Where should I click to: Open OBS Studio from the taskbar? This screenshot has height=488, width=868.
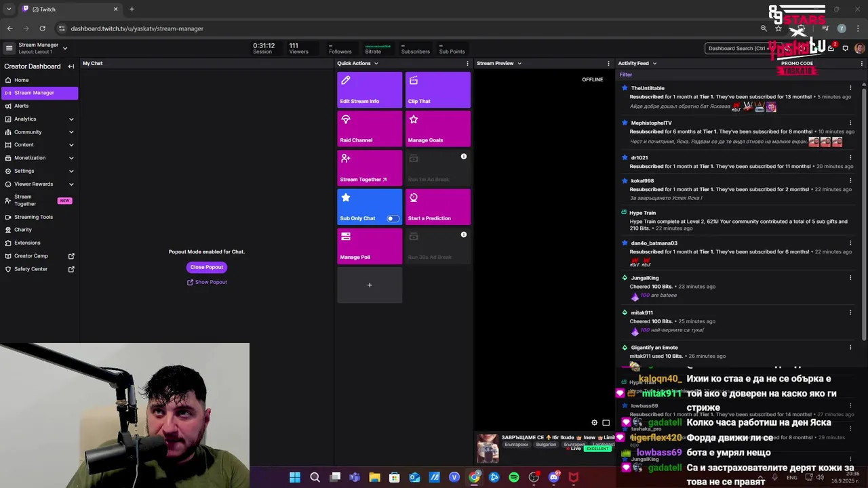coord(534,477)
